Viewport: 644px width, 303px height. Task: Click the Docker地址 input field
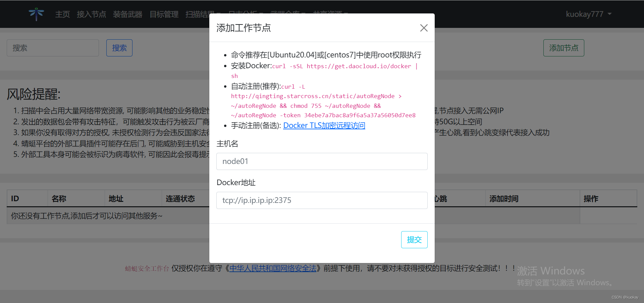(322, 200)
